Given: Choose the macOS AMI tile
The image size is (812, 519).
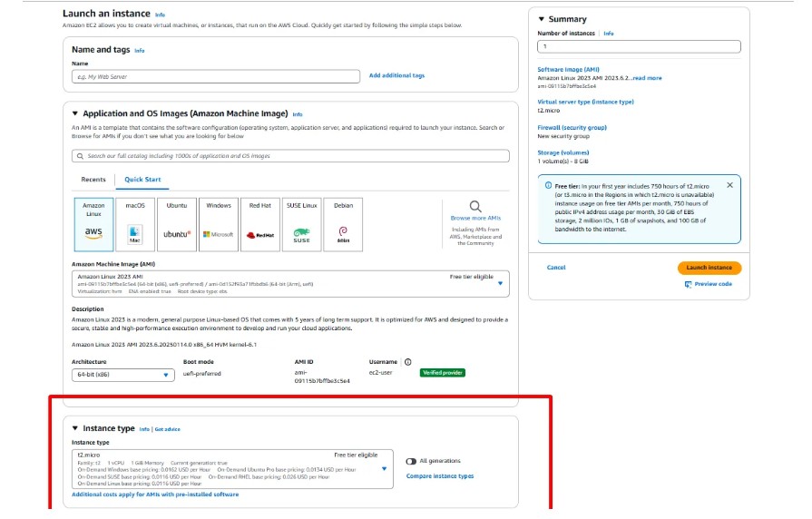Looking at the screenshot, I should [x=135, y=223].
